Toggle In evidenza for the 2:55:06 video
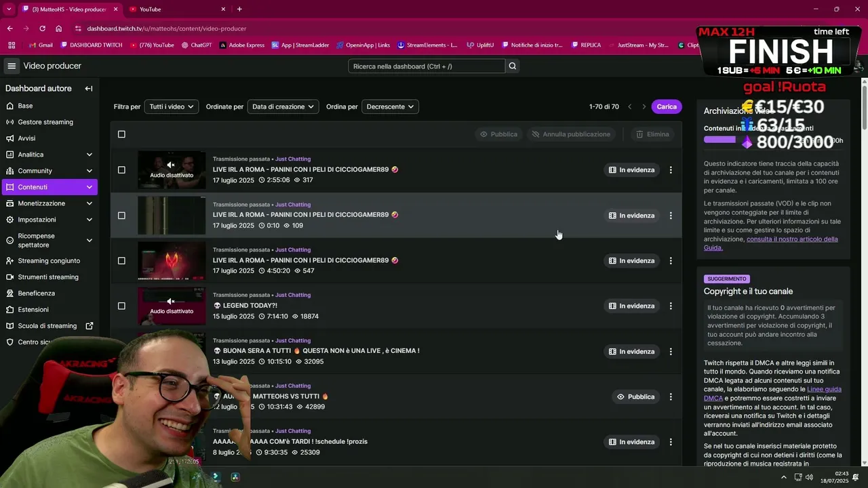Screen dimensions: 868x488 click(631, 170)
